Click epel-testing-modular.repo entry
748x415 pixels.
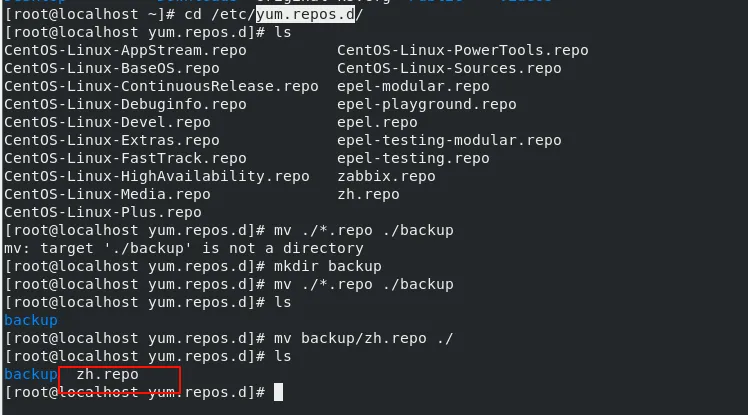449,140
